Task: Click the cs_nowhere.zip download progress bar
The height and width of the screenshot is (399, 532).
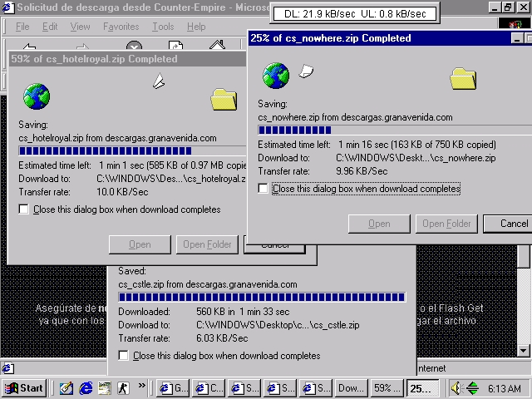Action: (x=392, y=130)
